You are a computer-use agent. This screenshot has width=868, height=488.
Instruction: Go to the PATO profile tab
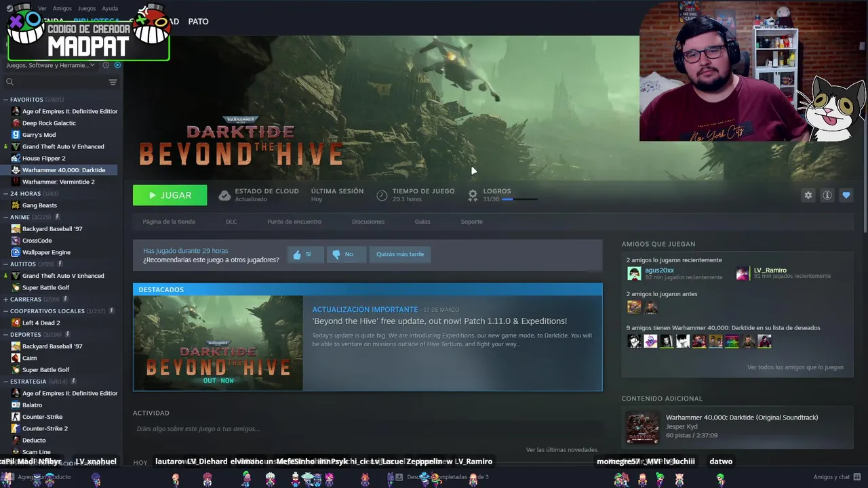pos(198,22)
